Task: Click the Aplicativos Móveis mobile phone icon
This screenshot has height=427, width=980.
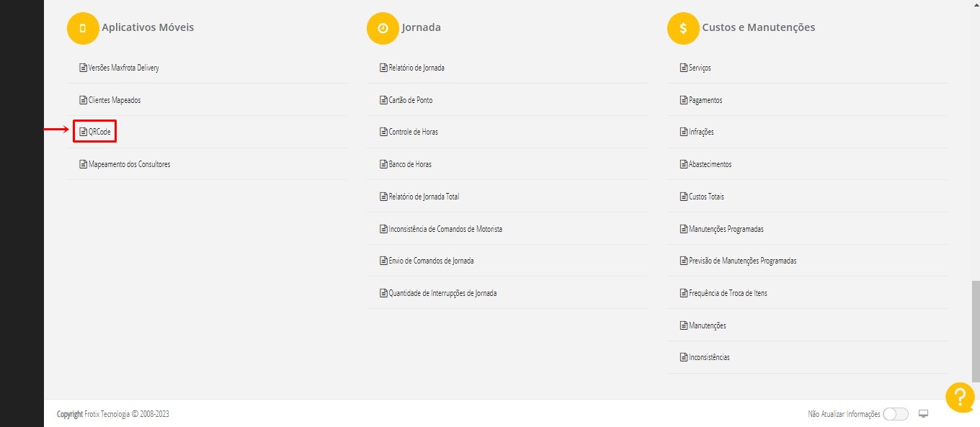Action: (82, 28)
